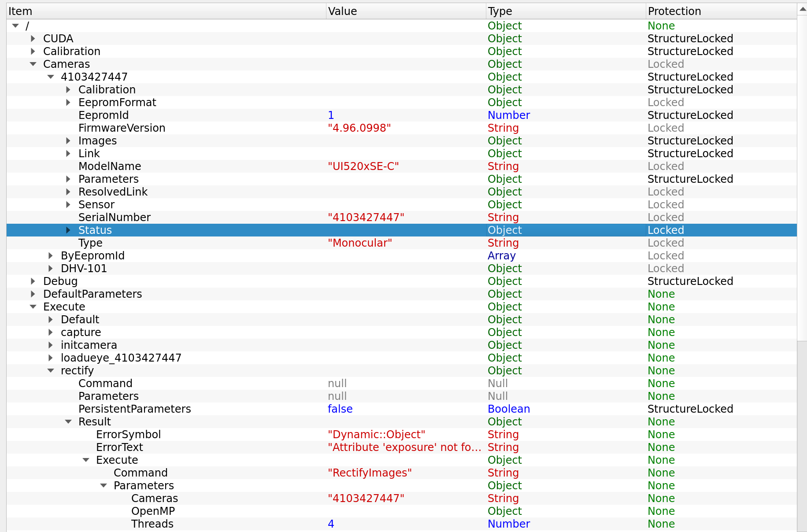Collapse the rectify node arrow
The height and width of the screenshot is (532, 807).
click(x=51, y=371)
